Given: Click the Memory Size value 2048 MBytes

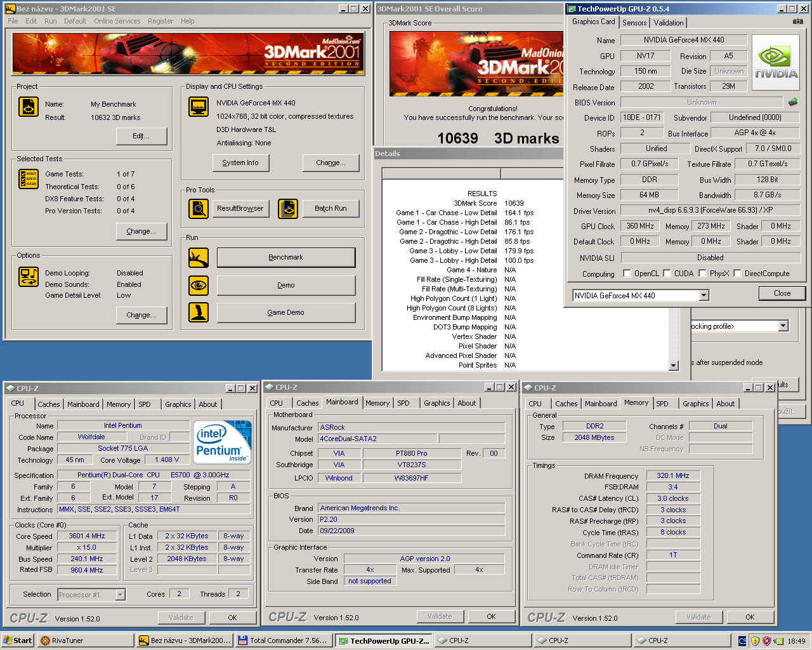Looking at the screenshot, I should click(594, 437).
